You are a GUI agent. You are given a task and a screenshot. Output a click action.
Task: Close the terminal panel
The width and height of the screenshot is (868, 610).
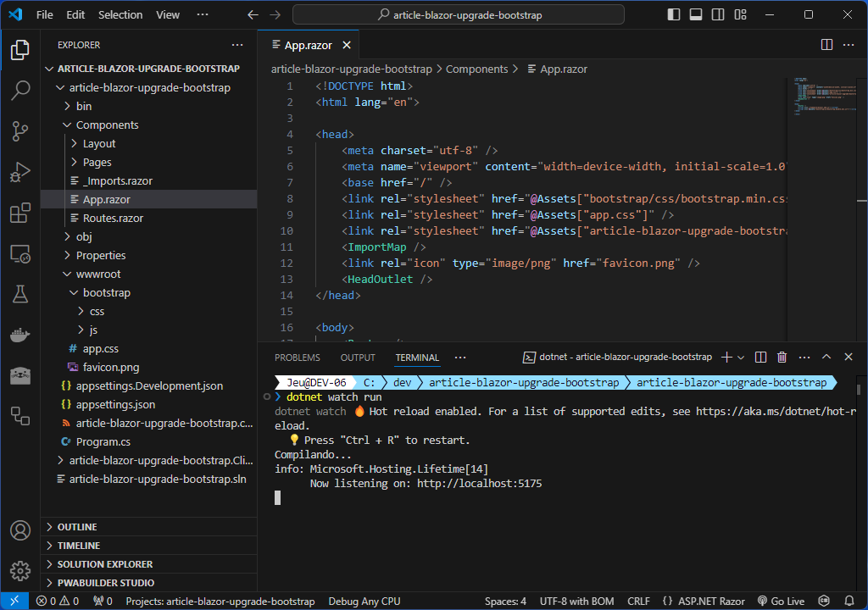coord(848,358)
